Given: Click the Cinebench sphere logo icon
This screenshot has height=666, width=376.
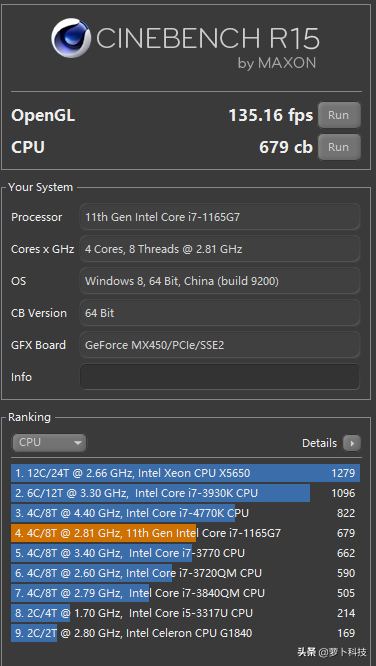Looking at the screenshot, I should tap(71, 38).
